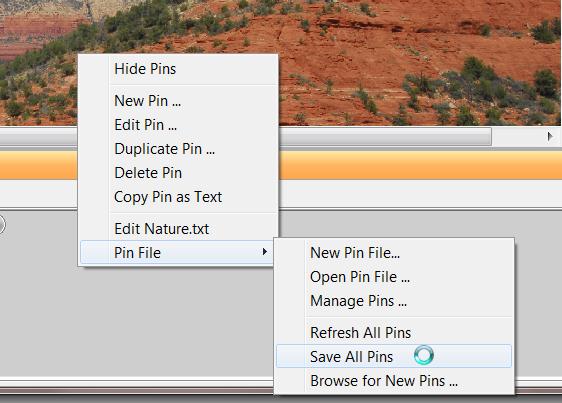Expand the Pin File submenu

(178, 253)
